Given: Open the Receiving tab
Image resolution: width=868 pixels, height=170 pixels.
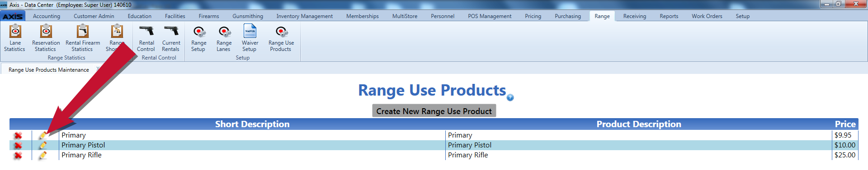Looking at the screenshot, I should [635, 16].
